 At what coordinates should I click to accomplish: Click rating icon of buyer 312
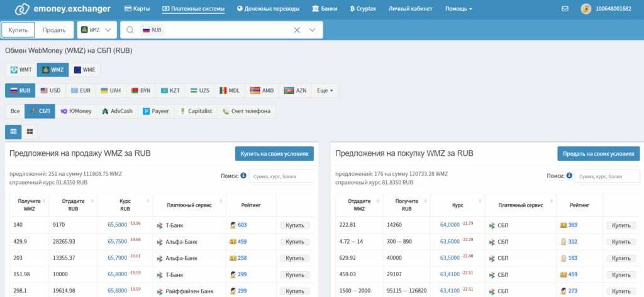(563, 242)
